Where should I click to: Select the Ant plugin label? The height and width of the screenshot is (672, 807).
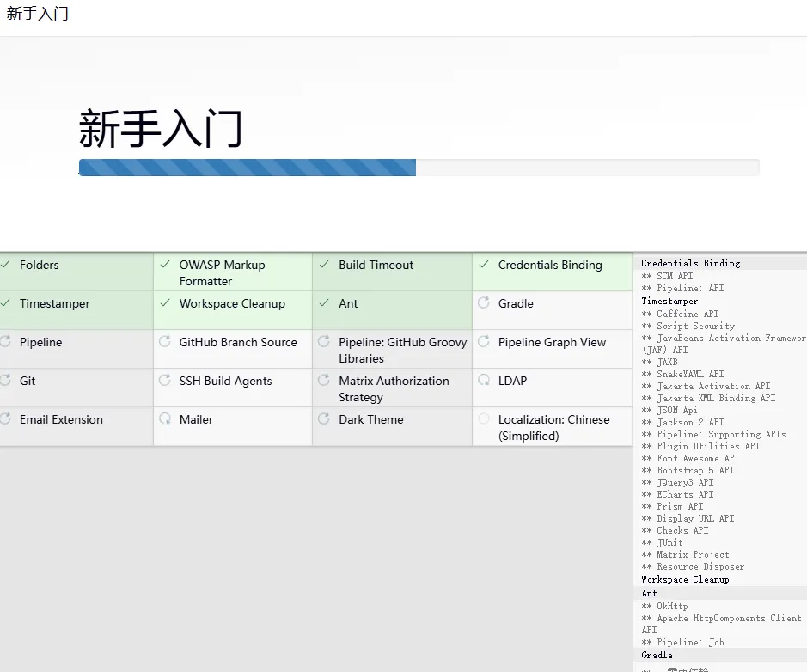[x=348, y=303]
